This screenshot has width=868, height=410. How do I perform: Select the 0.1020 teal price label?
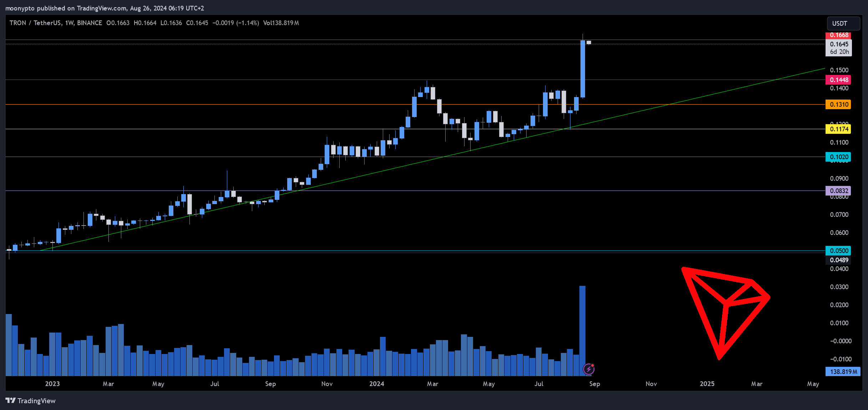(838, 157)
